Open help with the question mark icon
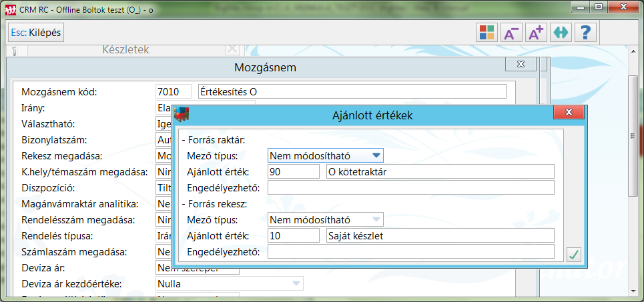 [x=585, y=33]
